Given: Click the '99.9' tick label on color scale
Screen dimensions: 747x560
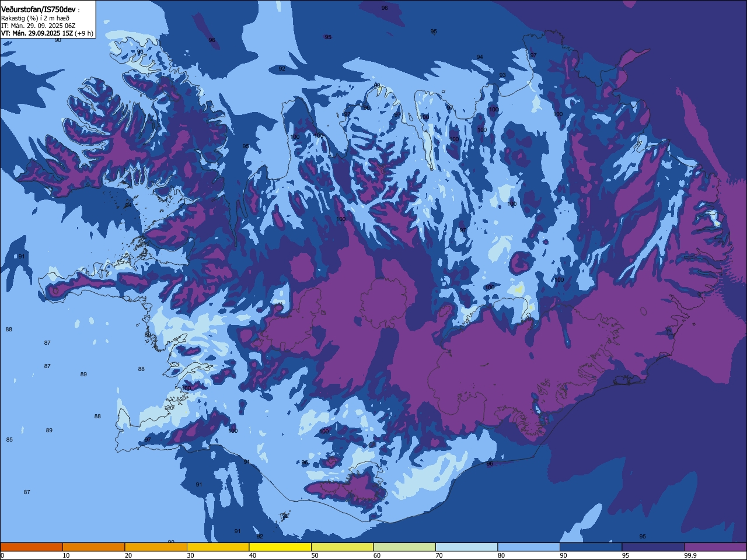Looking at the screenshot, I should tap(690, 556).
